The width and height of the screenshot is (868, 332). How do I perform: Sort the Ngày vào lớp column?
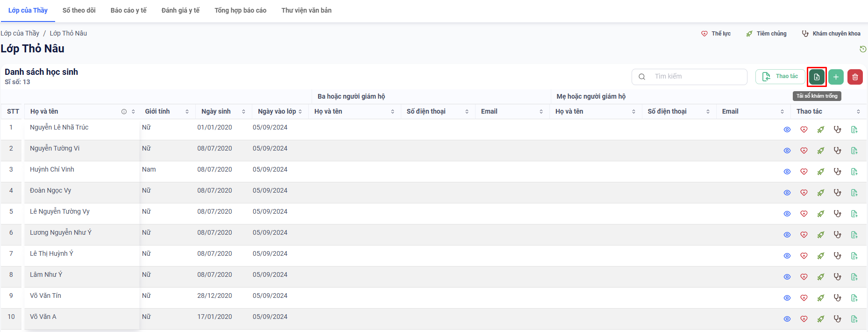[x=300, y=112]
